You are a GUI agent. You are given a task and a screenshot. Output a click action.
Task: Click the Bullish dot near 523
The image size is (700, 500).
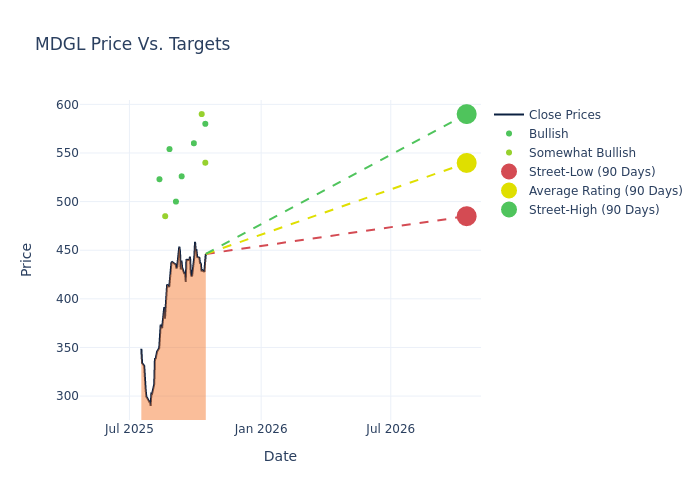(x=159, y=179)
